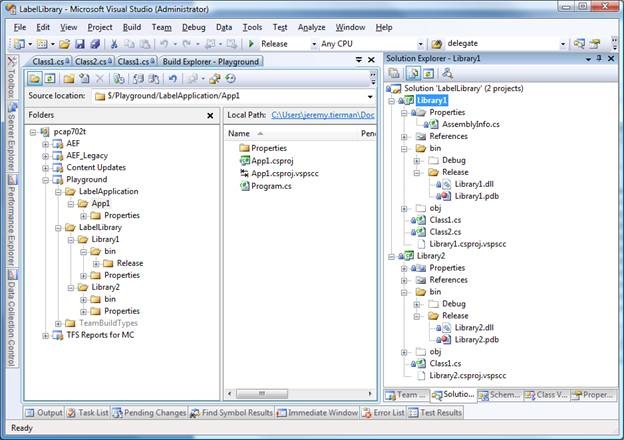
Task: Open the Source location dropdown arrow
Action: coord(370,96)
